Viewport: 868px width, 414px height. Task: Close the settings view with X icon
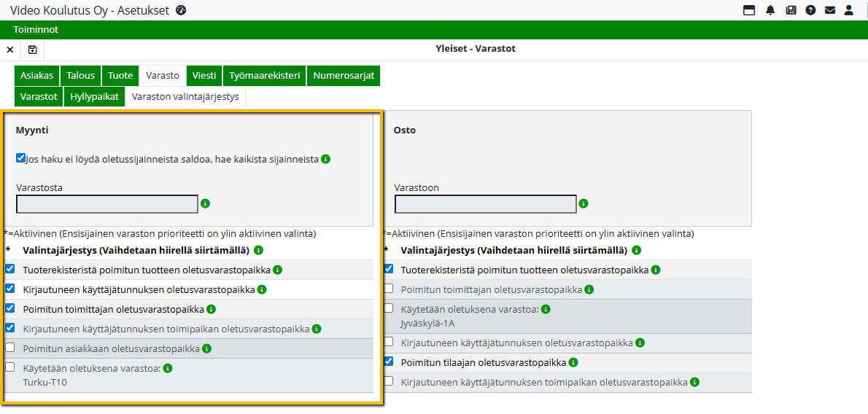10,50
